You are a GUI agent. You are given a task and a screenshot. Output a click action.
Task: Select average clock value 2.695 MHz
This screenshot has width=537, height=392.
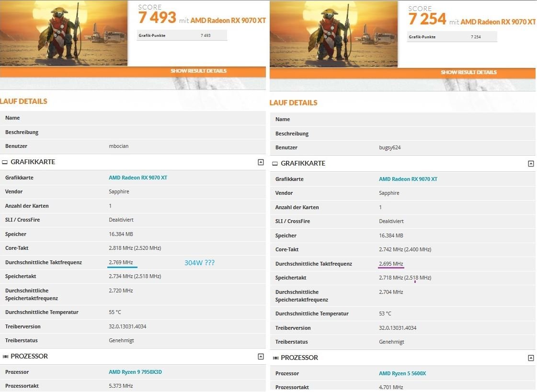pos(391,264)
